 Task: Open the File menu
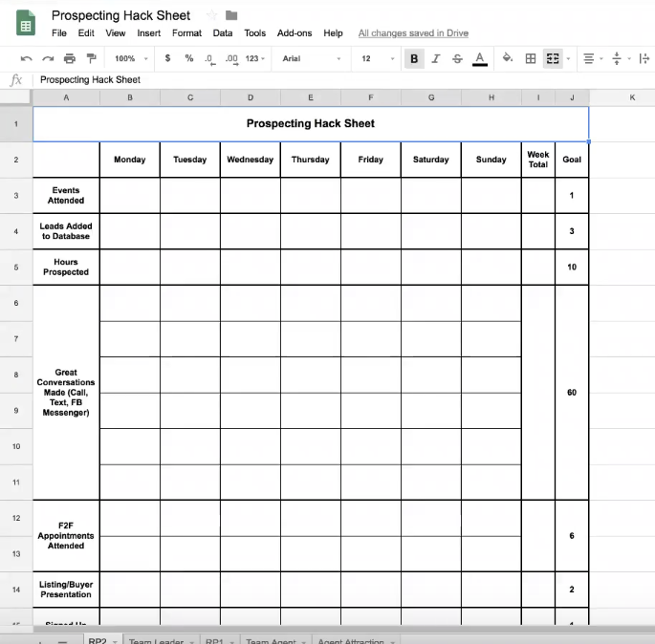click(59, 33)
